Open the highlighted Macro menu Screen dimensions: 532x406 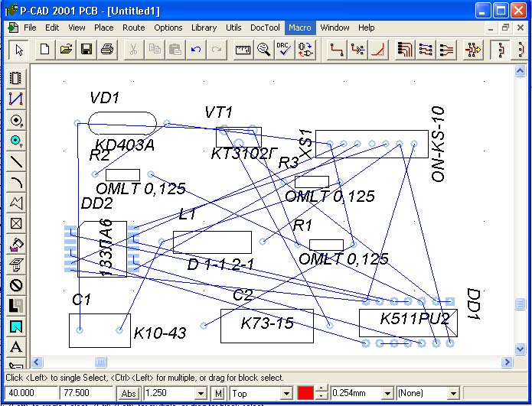300,28
